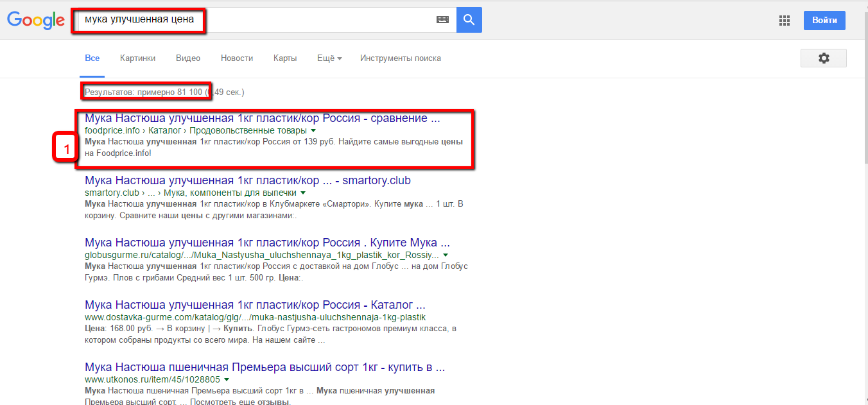868x405 pixels.
Task: Switch to the Картинки tab
Action: (137, 58)
